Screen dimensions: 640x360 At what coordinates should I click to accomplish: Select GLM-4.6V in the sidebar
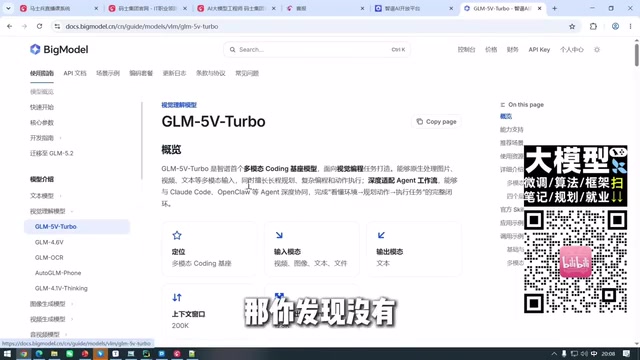[49, 242]
